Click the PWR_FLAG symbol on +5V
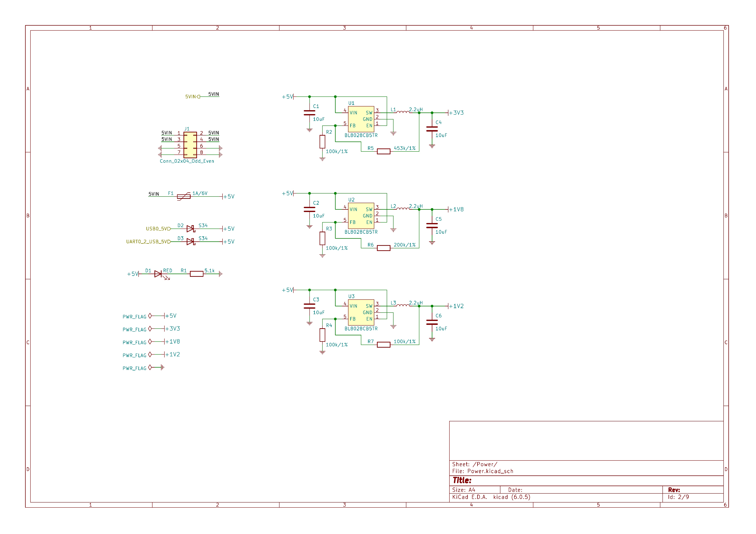 (150, 316)
